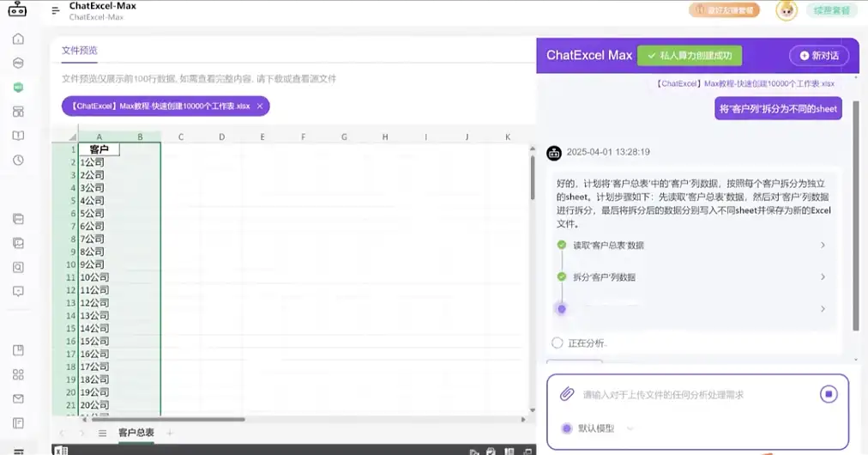Click the paperclip attach icon in chat input

click(x=566, y=394)
